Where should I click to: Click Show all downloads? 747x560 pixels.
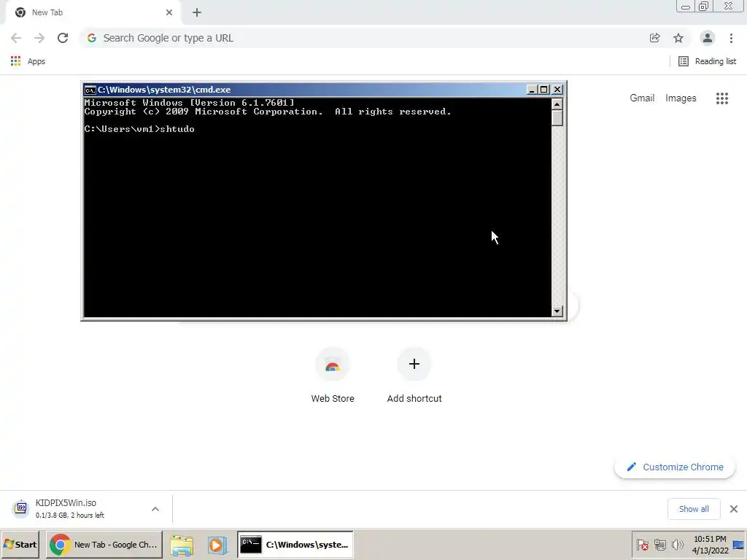pyautogui.click(x=694, y=509)
